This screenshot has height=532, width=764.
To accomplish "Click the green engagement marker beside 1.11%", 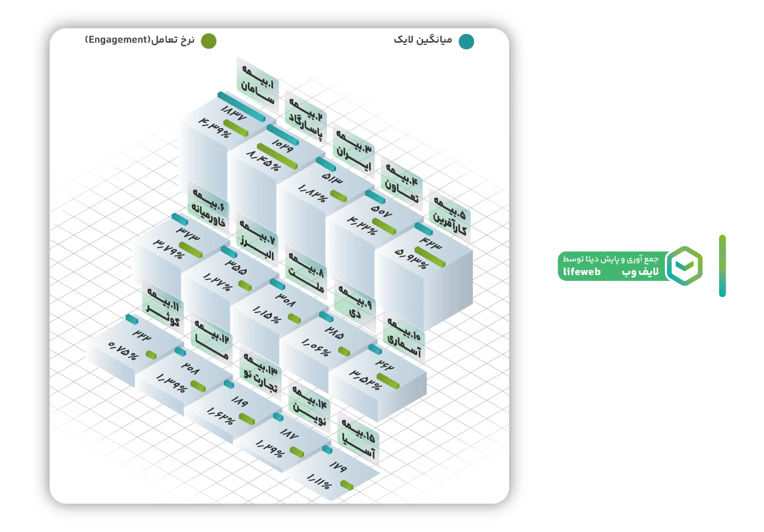I will 347,486.
